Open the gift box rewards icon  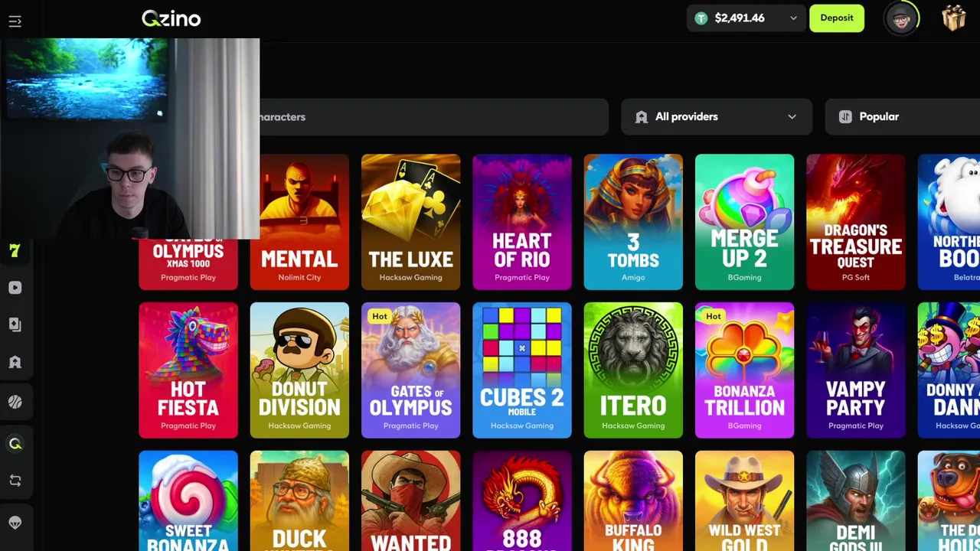coord(953,18)
